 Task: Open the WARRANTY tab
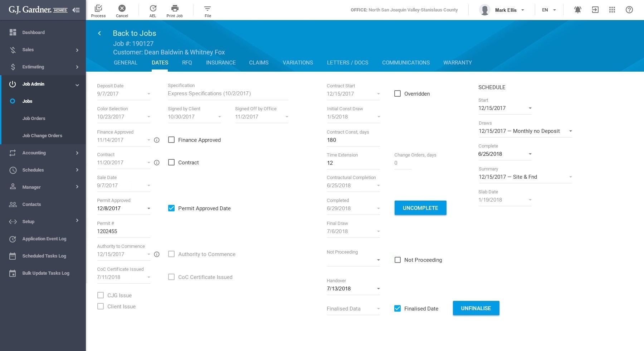coord(457,63)
